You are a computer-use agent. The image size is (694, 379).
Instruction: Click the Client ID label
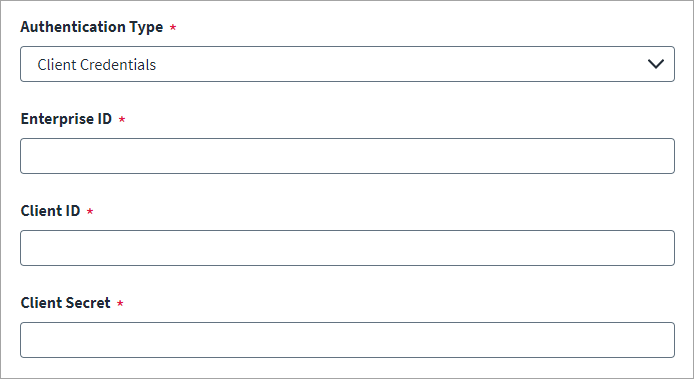[x=50, y=211]
